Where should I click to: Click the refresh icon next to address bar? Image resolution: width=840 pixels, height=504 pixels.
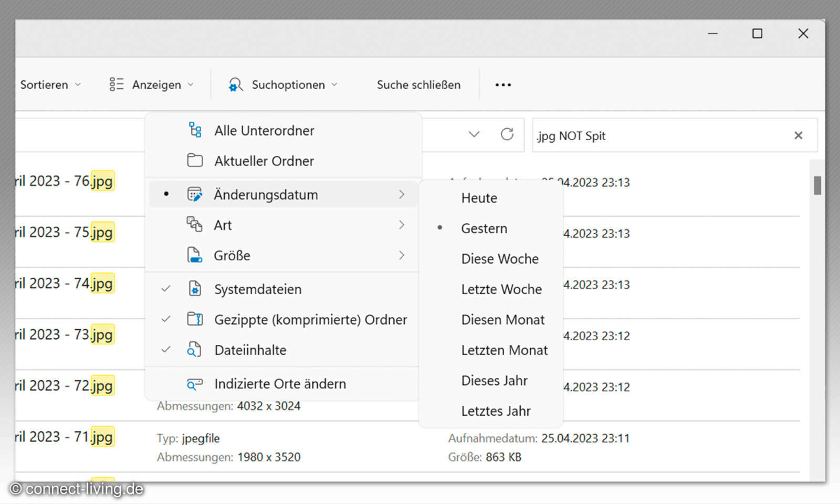point(507,134)
